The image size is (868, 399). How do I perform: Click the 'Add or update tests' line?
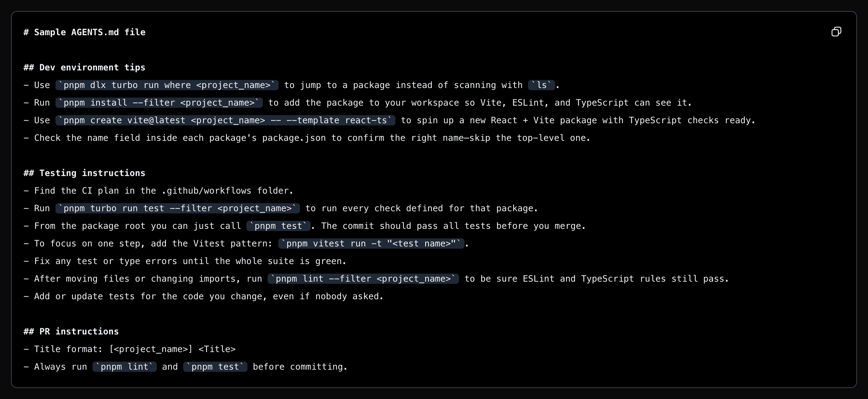click(203, 296)
